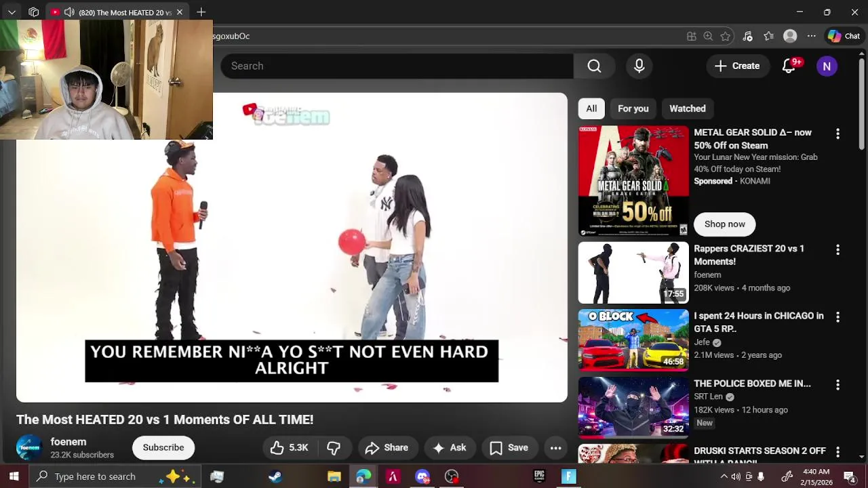This screenshot has height=488, width=868.
Task: Click the video player to pause
Action: click(292, 247)
